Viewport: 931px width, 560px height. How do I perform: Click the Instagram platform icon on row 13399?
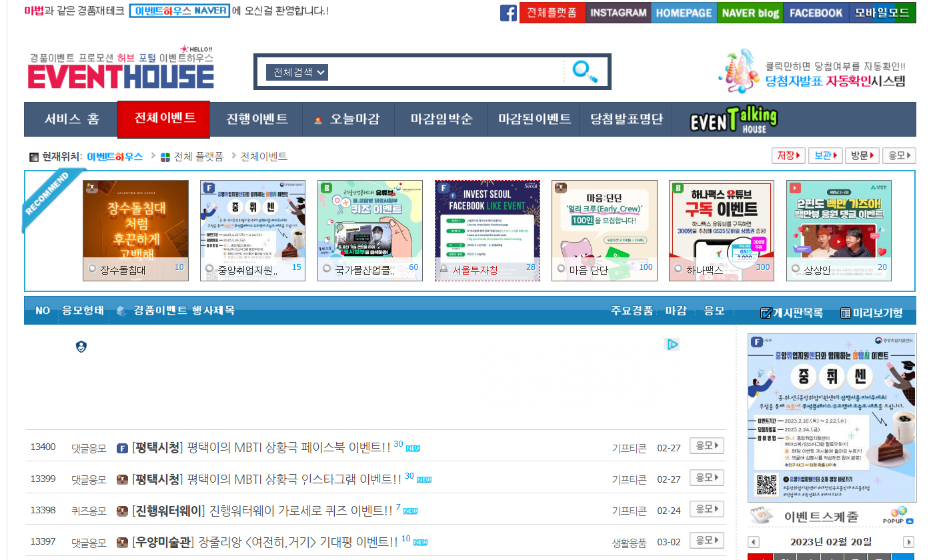122,479
